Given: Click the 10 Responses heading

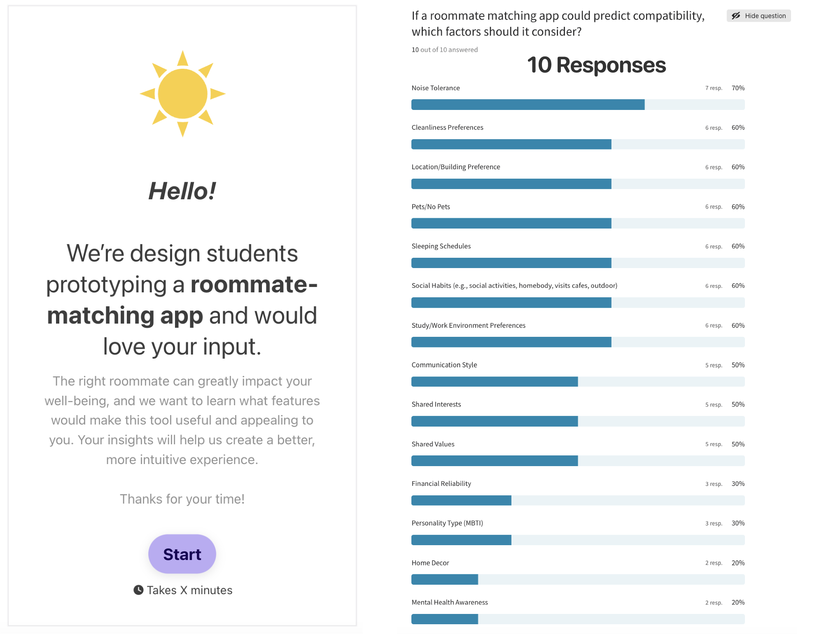Looking at the screenshot, I should click(x=596, y=65).
